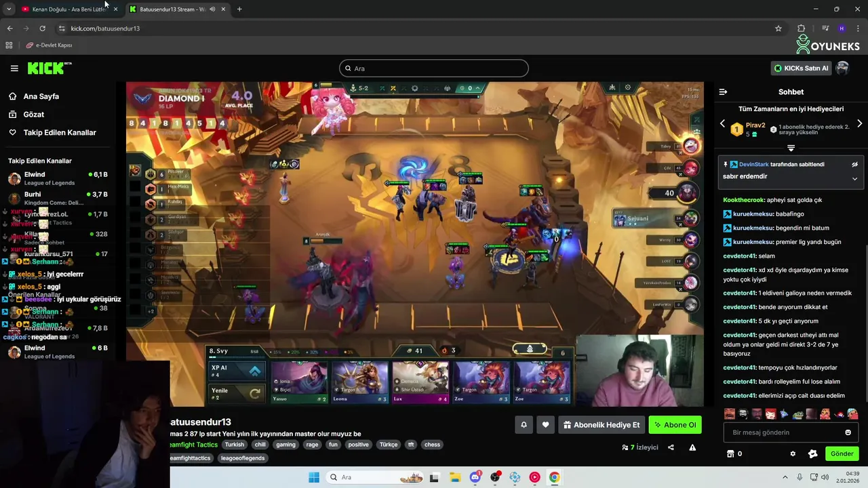
Task: Click KICKs Satın Al button
Action: coord(802,68)
